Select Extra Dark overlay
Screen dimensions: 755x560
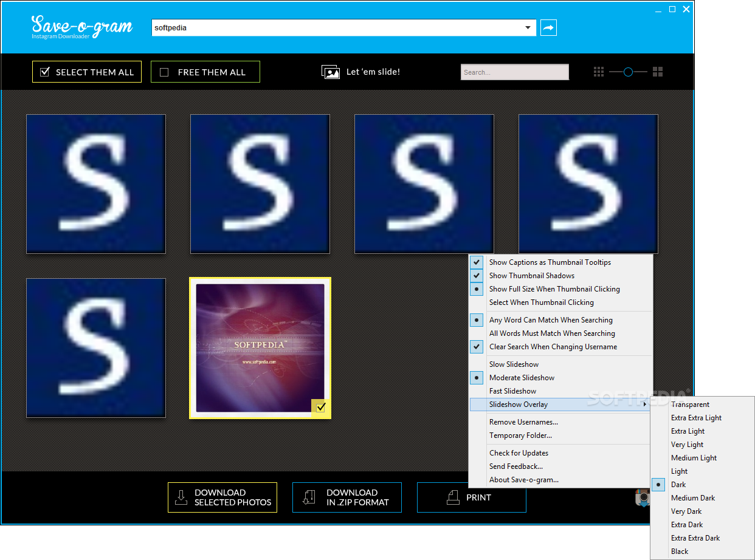pos(702,525)
